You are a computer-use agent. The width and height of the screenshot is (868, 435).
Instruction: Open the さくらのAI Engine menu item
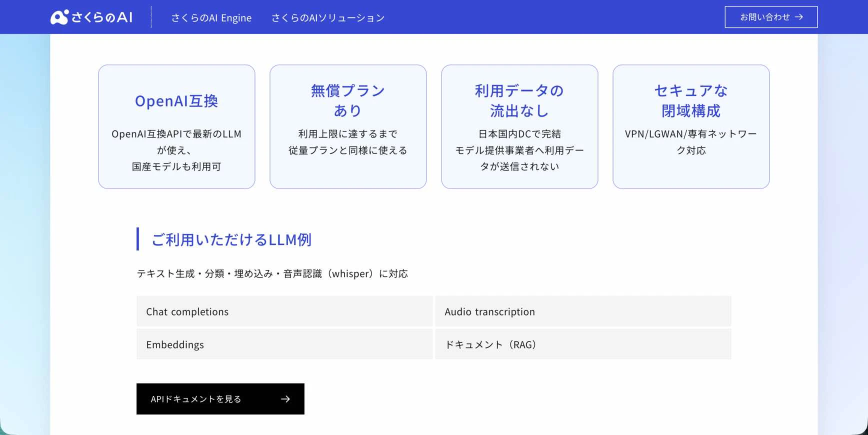point(211,18)
